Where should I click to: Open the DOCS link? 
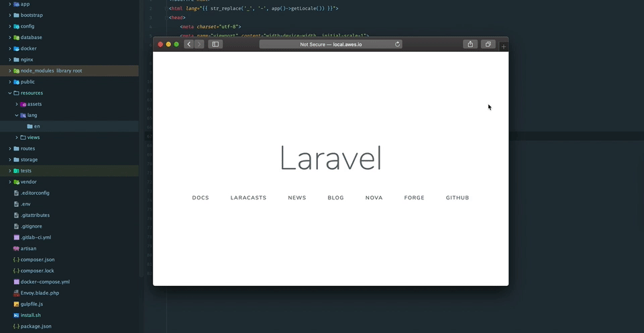click(x=201, y=198)
